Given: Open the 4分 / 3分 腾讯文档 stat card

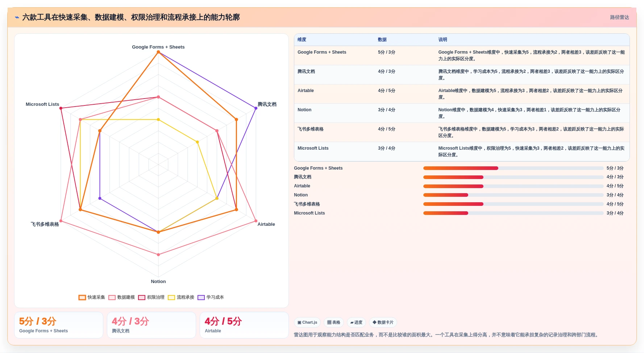Looking at the screenshot, I should (x=151, y=325).
